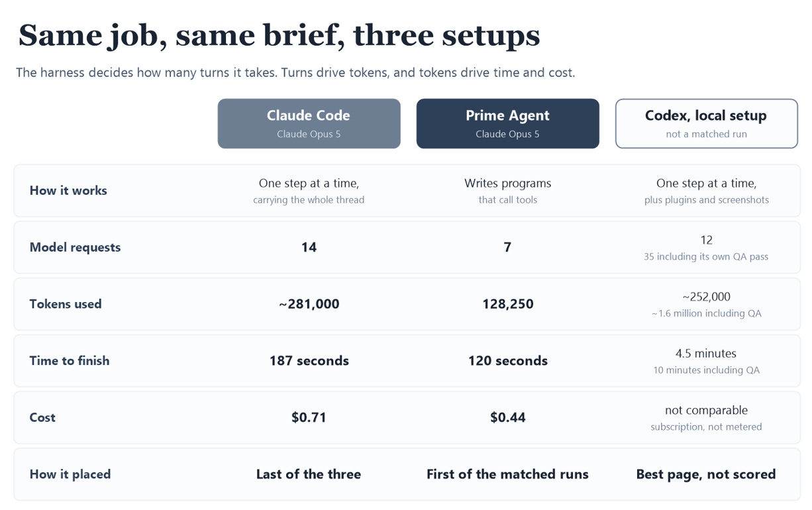Image resolution: width=812 pixels, height=510 pixels.
Task: Click the How it works row label
Action: (68, 191)
